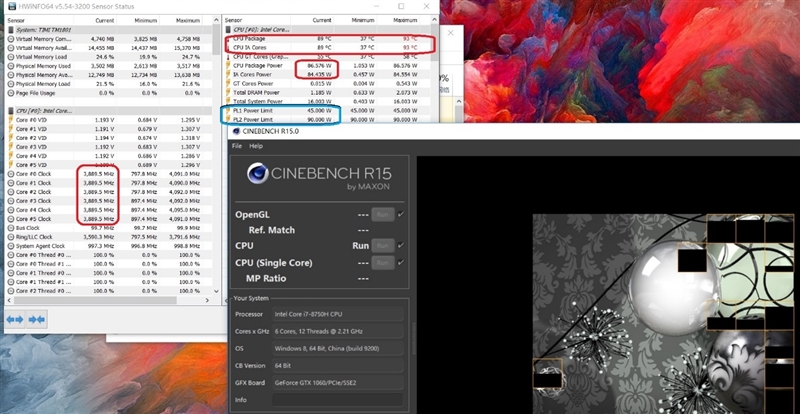Collapse the System: TIMI TM1801 sensor group
Image resolution: width=800 pixels, height=414 pixels.
(10, 30)
